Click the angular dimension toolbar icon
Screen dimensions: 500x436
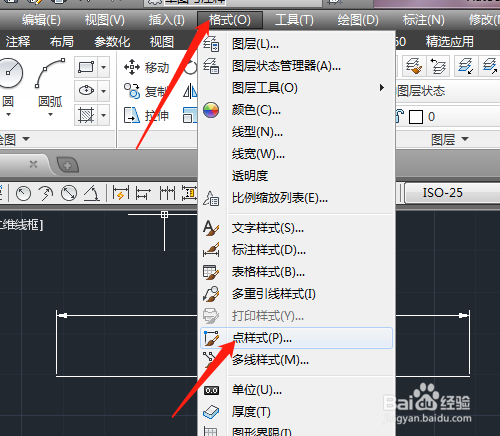(x=92, y=193)
